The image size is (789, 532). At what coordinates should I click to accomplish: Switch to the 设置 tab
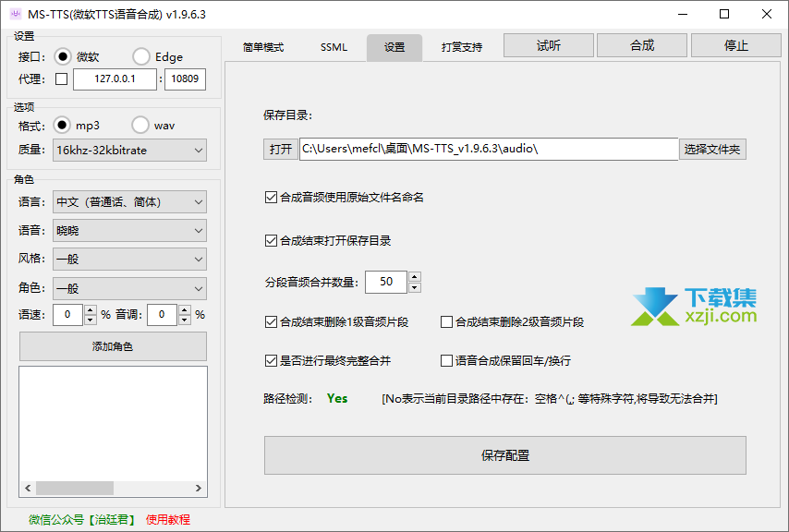(394, 47)
